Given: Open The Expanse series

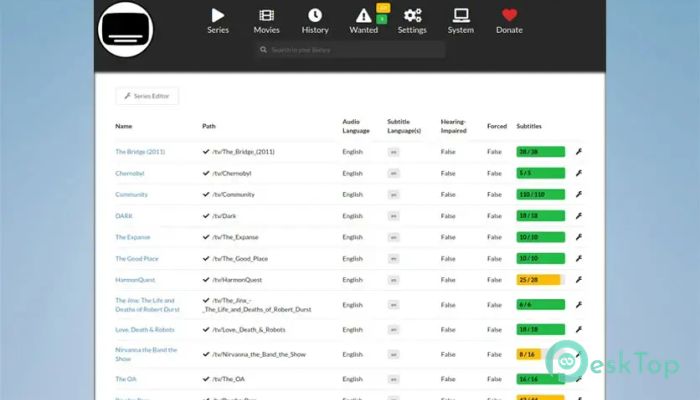Looking at the screenshot, I should coord(133,237).
